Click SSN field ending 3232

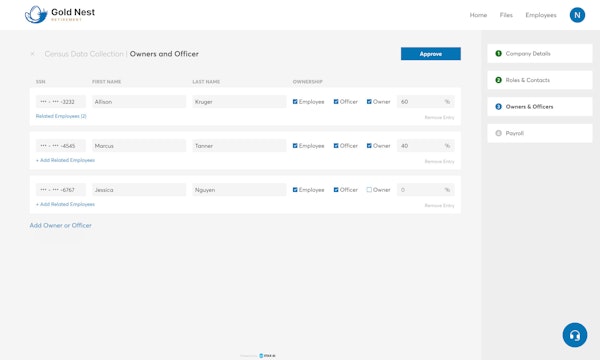tap(61, 102)
